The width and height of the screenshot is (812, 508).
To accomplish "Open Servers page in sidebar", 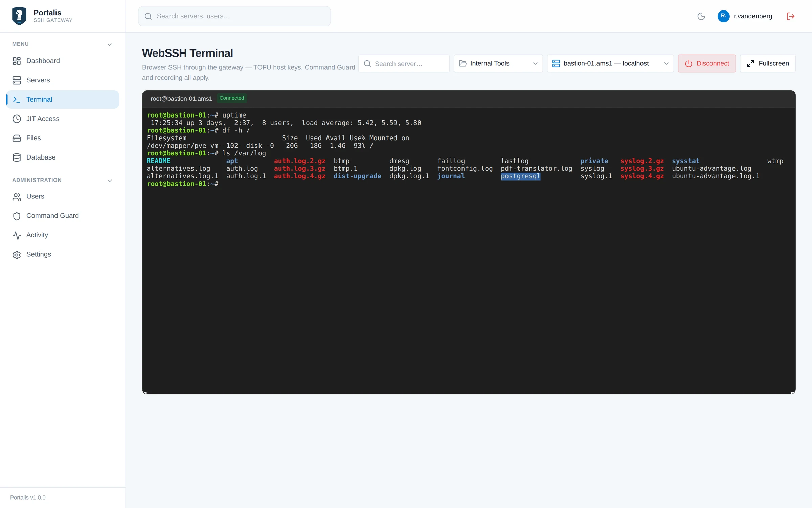I will pyautogui.click(x=63, y=80).
